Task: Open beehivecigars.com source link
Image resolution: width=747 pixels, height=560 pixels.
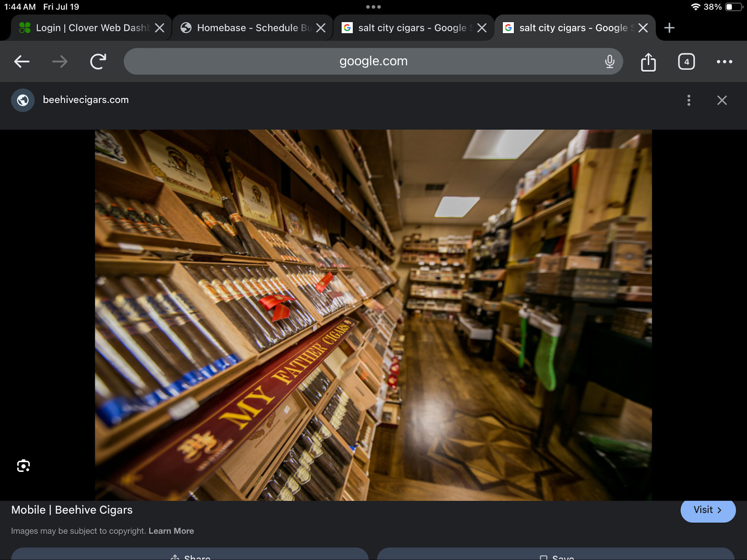Action: (x=86, y=100)
